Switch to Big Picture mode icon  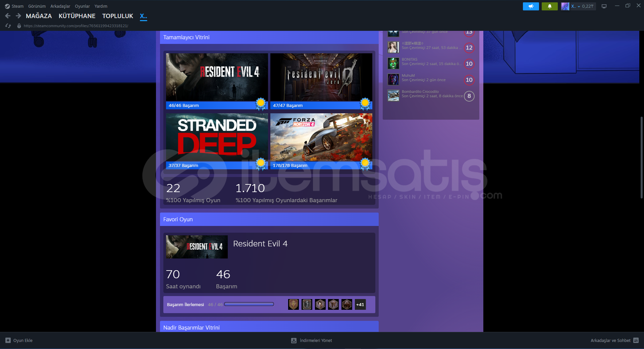(604, 6)
